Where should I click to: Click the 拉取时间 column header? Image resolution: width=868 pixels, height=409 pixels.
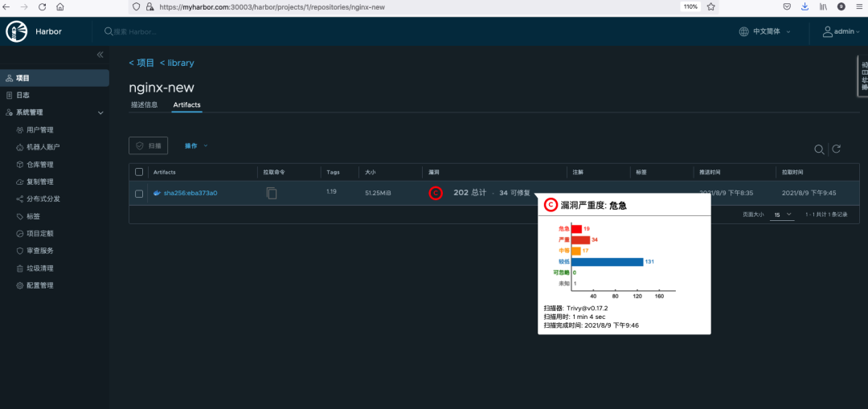coord(792,172)
